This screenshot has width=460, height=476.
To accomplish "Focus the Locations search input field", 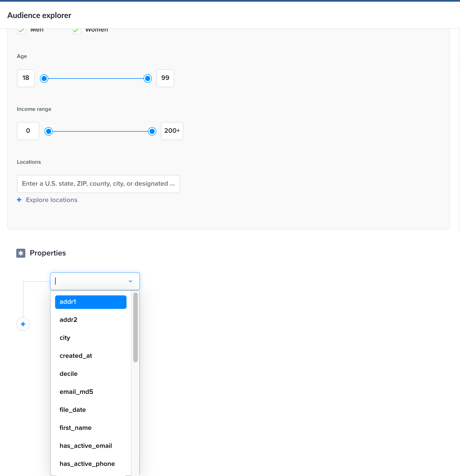I will click(98, 184).
